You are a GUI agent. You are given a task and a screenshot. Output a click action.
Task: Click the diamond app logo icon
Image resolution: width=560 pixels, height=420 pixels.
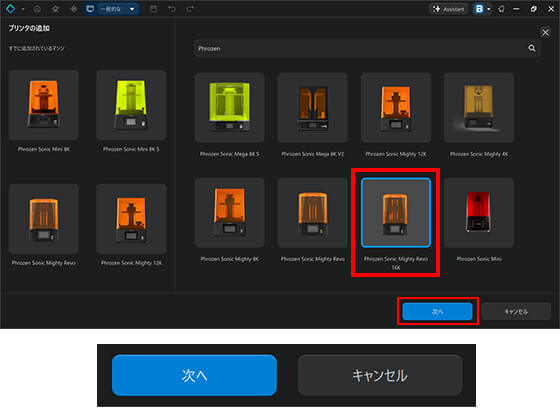[x=10, y=9]
